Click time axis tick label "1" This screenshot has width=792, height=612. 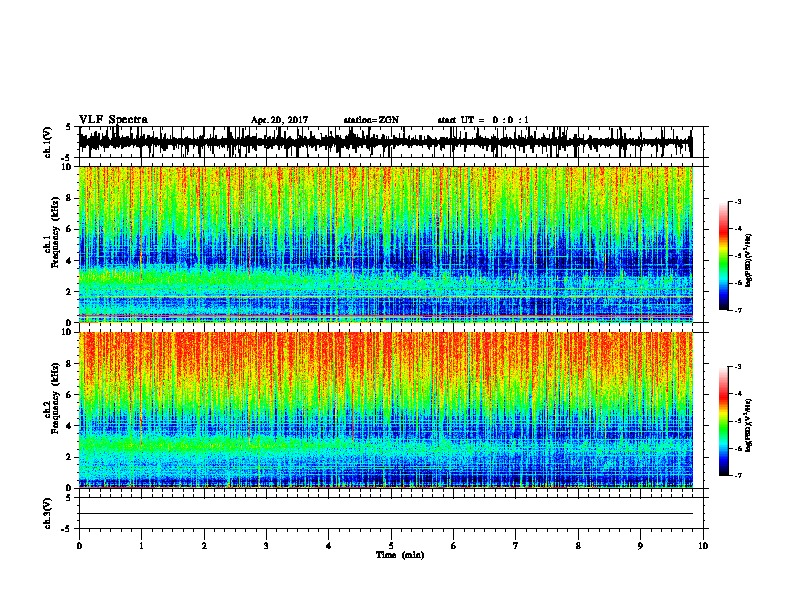[x=141, y=546]
